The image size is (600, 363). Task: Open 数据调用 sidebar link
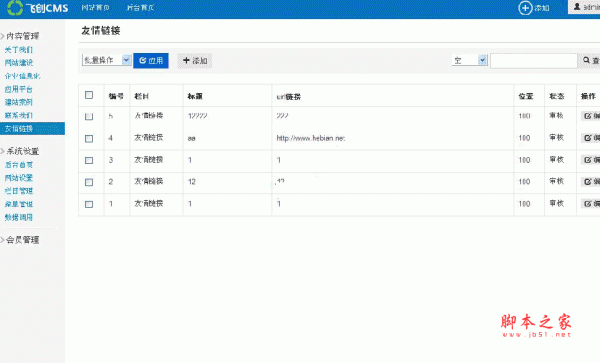[19, 217]
